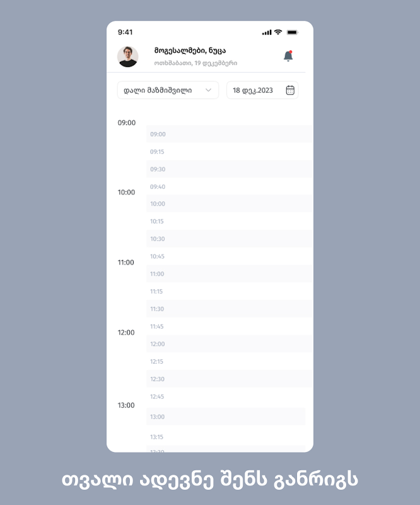Select the 09:00 time slot row

tap(230, 134)
